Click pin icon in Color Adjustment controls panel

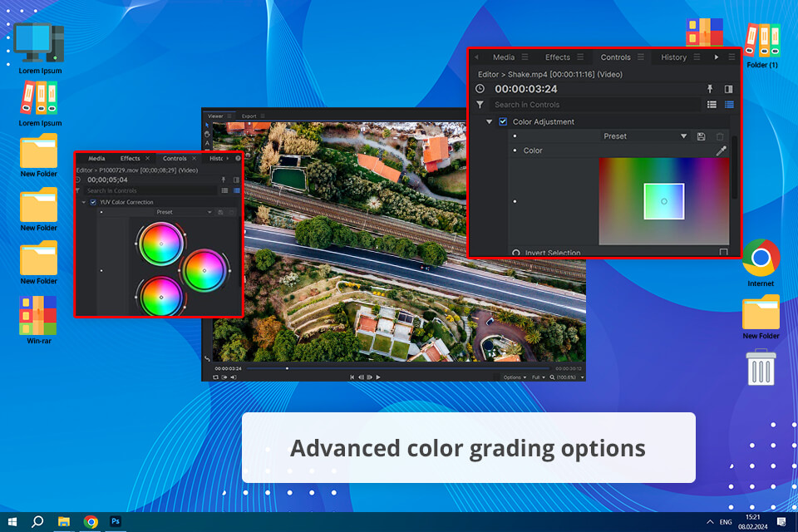[710, 89]
